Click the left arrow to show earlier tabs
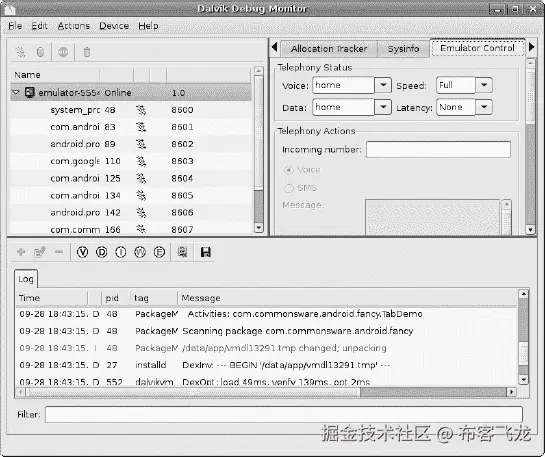The width and height of the screenshot is (545, 457). click(275, 47)
